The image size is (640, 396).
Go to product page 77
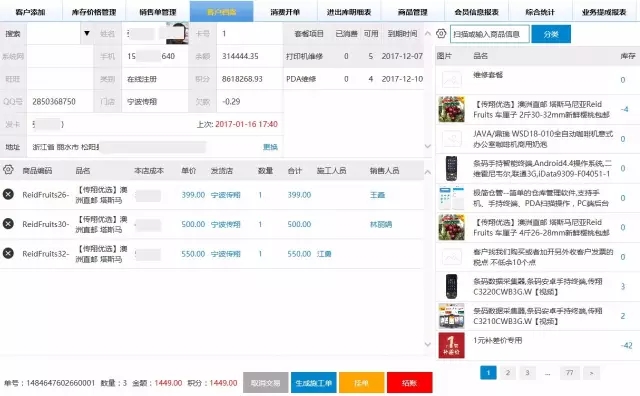(x=569, y=372)
